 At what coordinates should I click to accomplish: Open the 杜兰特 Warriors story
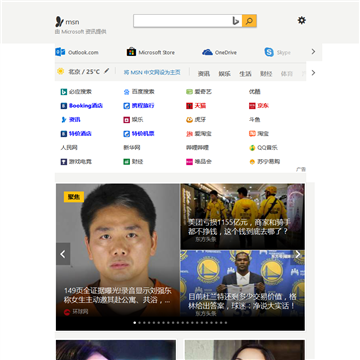(x=242, y=301)
